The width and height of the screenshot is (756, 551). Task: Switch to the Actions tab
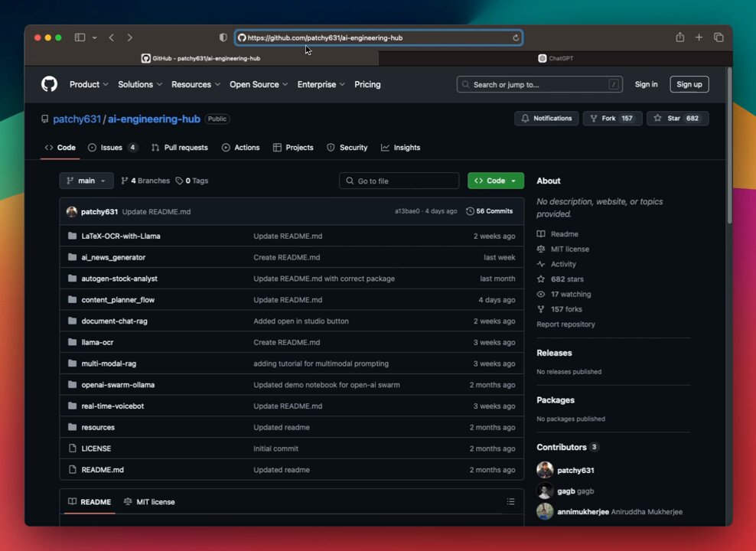coord(240,148)
